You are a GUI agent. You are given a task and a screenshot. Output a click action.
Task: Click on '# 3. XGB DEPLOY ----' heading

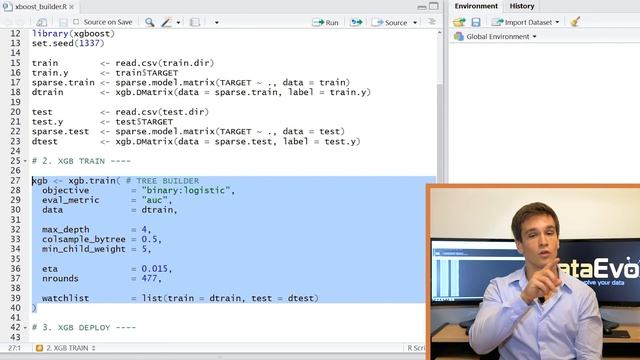[84, 327]
